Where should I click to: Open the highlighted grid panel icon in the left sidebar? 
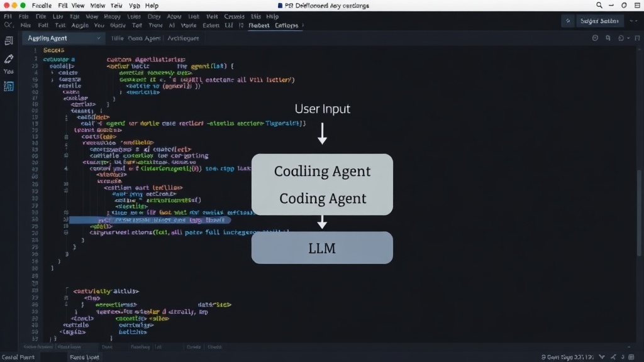9,86
